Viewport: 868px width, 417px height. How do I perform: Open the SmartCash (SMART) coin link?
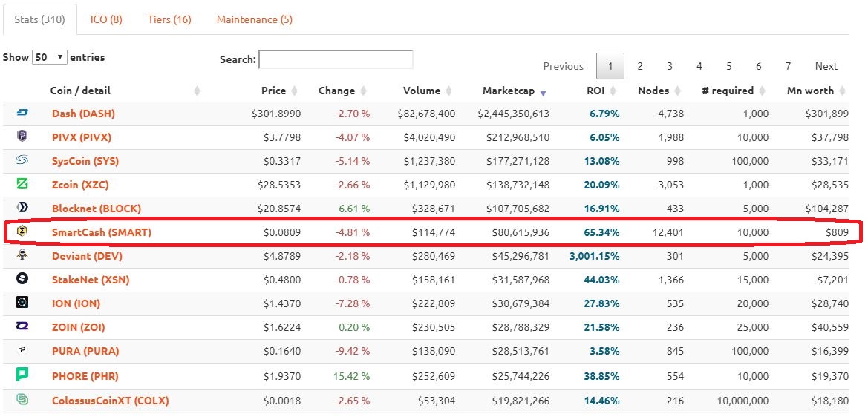pos(101,232)
